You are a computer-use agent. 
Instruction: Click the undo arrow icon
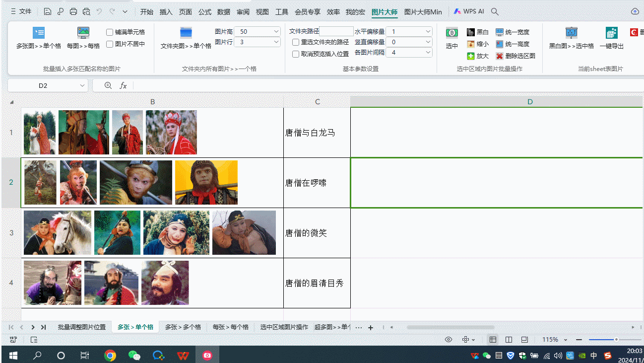coord(99,11)
